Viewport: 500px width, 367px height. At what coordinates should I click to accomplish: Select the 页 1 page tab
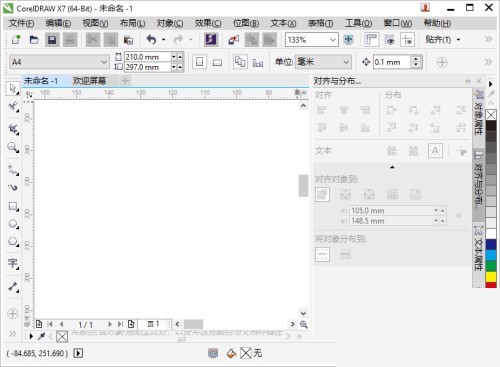[x=153, y=324]
